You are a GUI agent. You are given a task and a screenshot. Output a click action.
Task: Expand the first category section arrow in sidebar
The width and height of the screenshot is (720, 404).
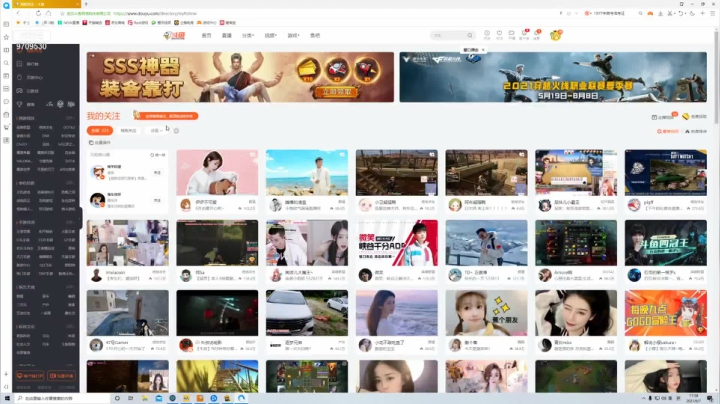tap(71, 118)
